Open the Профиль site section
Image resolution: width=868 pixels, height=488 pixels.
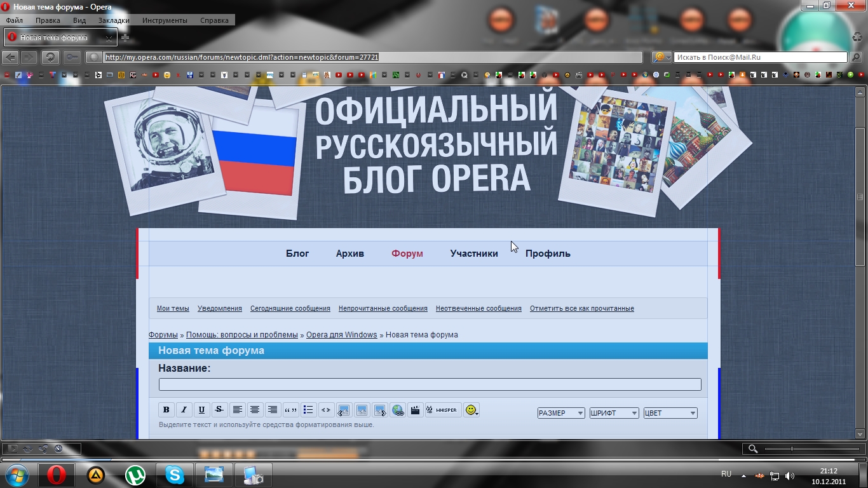[x=548, y=254]
